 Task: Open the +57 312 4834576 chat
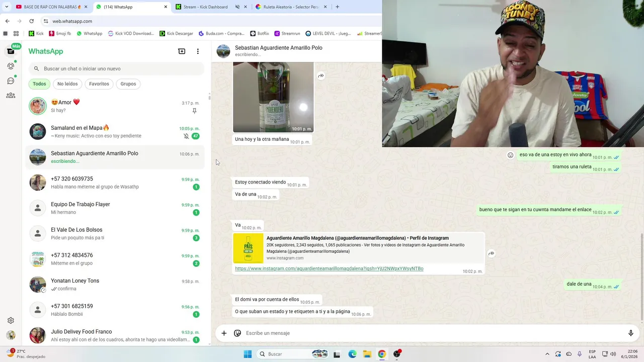(x=115, y=259)
